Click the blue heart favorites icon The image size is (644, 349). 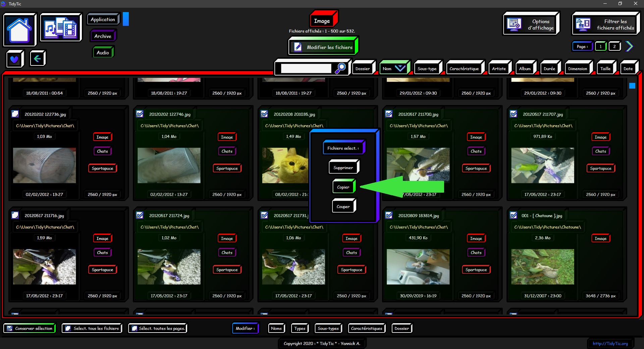14,59
